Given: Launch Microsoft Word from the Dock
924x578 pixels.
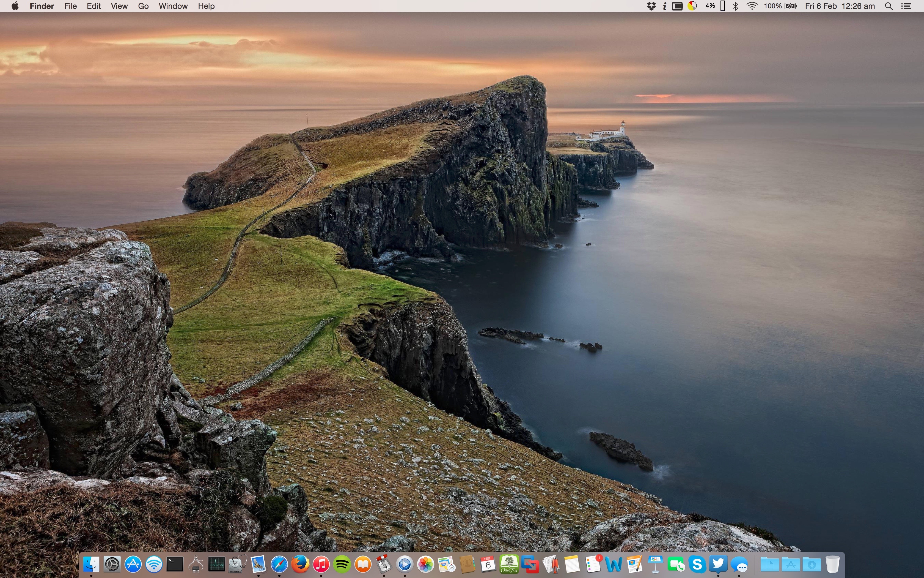Looking at the screenshot, I should tap(613, 564).
